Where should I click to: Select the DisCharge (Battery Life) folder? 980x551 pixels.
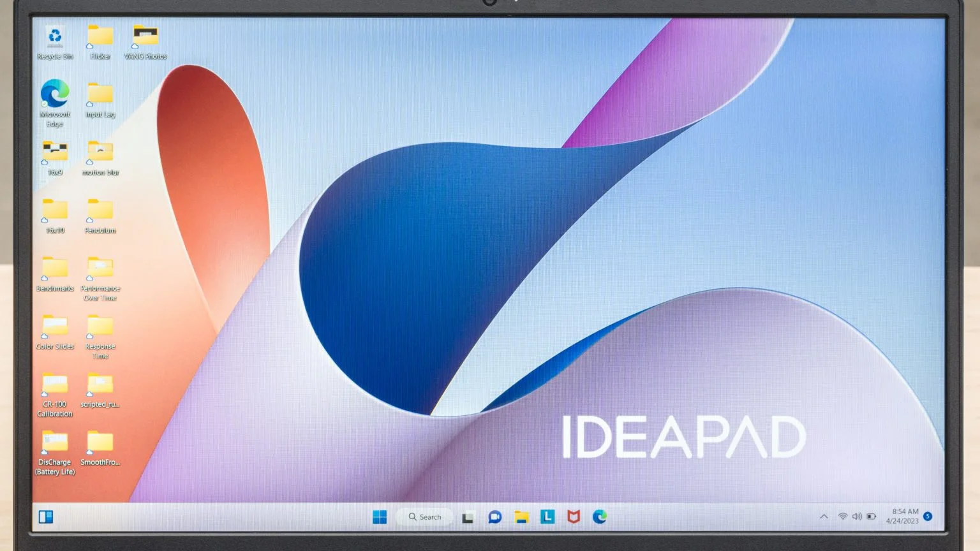(x=55, y=448)
